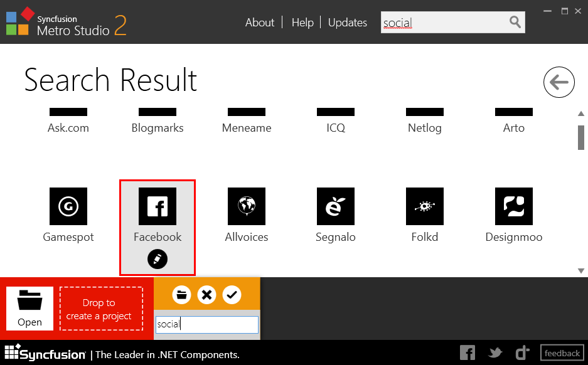Edit the Facebook icon with the pencil button
This screenshot has width=588, height=365.
(x=158, y=259)
